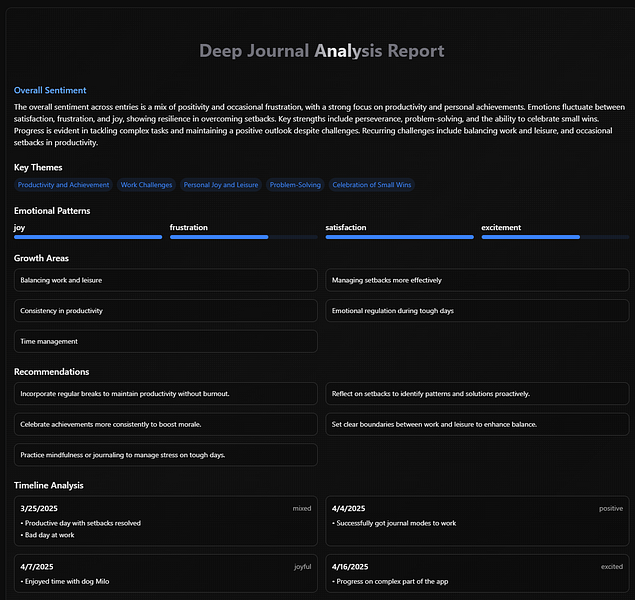This screenshot has width=635, height=600.
Task: Select the Overall Sentiment heading
Action: tap(50, 90)
